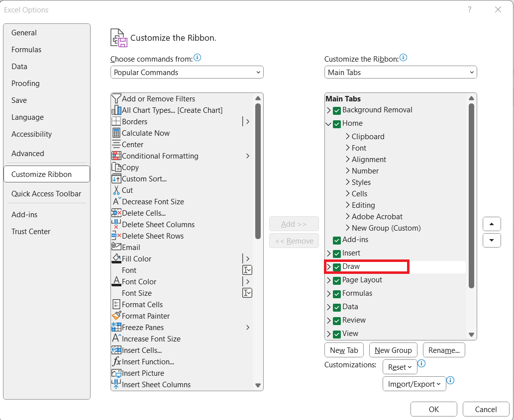Open the Import/Export dropdown
Image resolution: width=514 pixels, height=420 pixels.
click(414, 384)
